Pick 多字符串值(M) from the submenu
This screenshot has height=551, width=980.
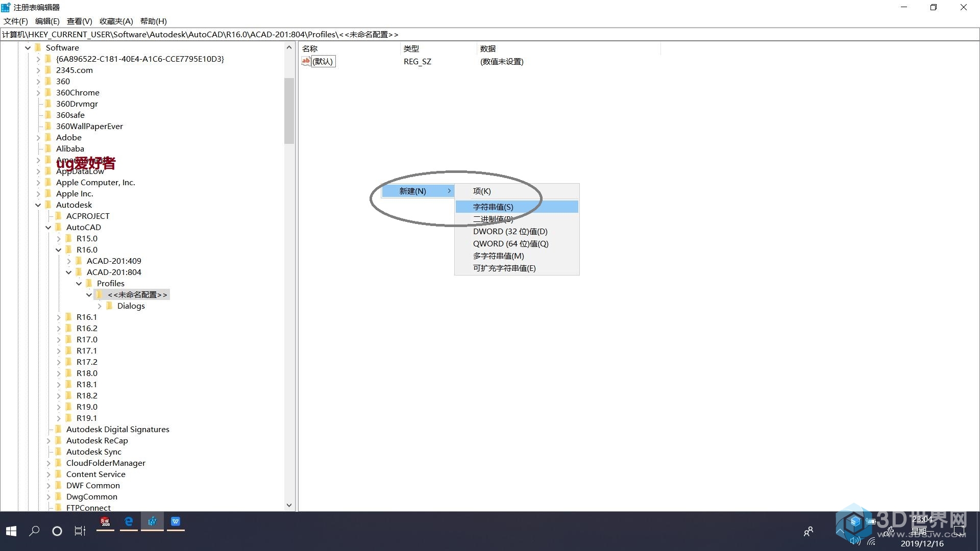click(x=517, y=256)
